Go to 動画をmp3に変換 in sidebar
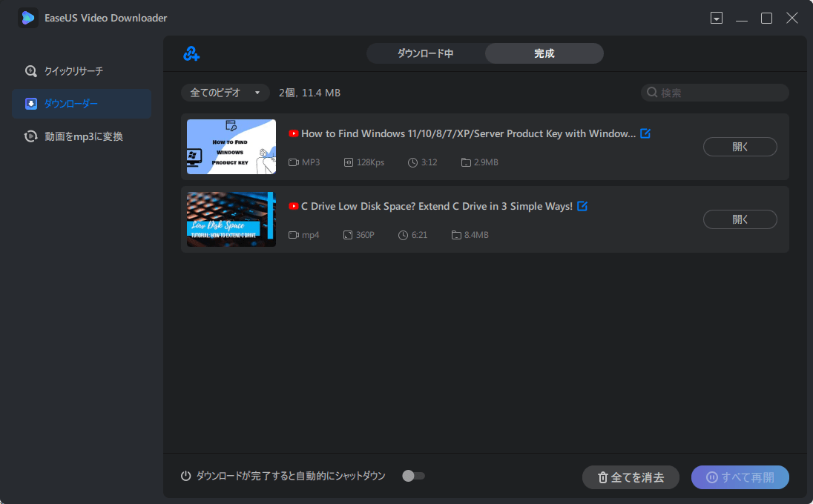The height and width of the screenshot is (504, 813). (83, 136)
